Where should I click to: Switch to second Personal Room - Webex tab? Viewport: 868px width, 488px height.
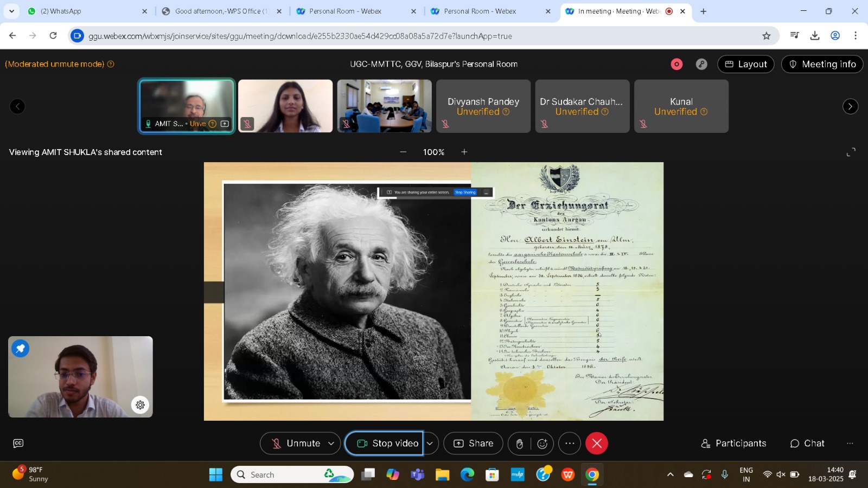[x=490, y=11]
